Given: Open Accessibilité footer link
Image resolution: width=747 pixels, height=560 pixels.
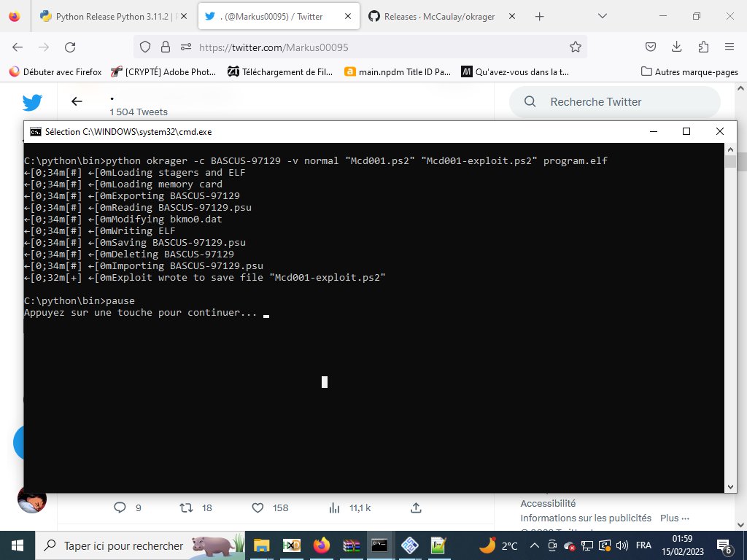Looking at the screenshot, I should coord(548,503).
